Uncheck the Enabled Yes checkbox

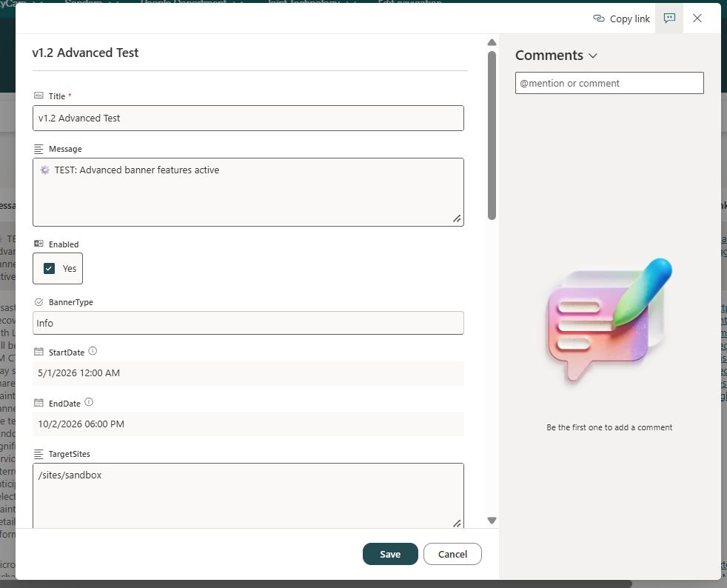click(49, 269)
